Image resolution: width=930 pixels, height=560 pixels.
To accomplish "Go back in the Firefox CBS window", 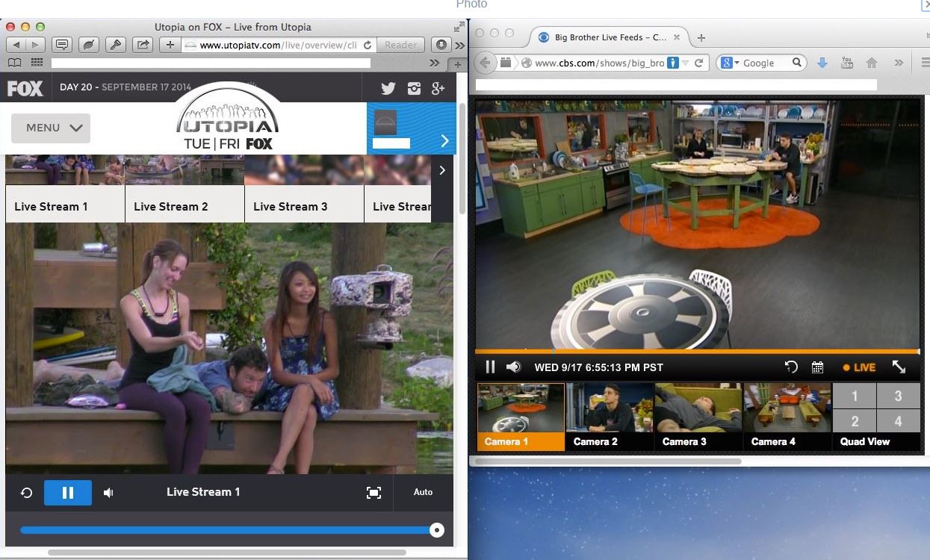I will coord(486,63).
